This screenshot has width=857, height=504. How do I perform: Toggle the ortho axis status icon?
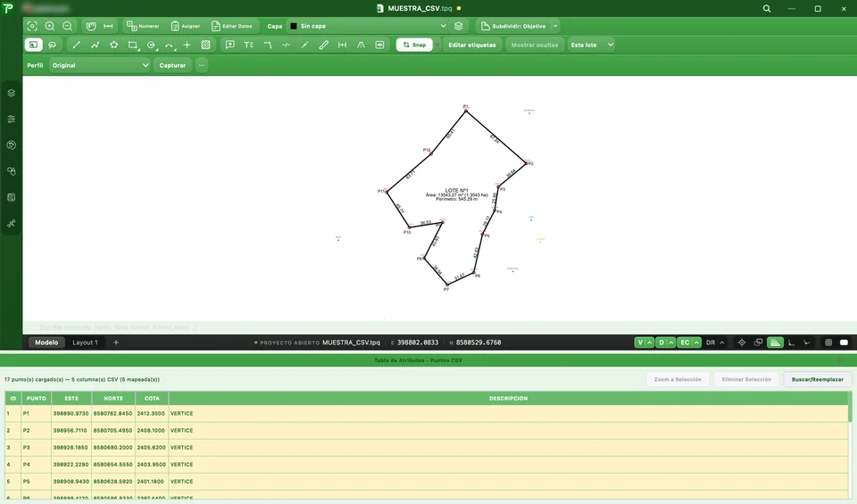[x=791, y=343]
